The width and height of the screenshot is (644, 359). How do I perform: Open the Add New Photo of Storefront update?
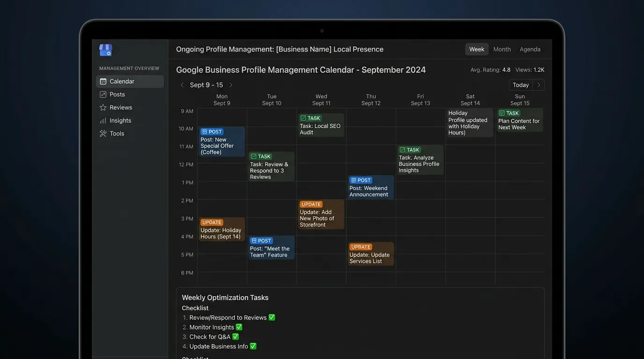(x=321, y=215)
